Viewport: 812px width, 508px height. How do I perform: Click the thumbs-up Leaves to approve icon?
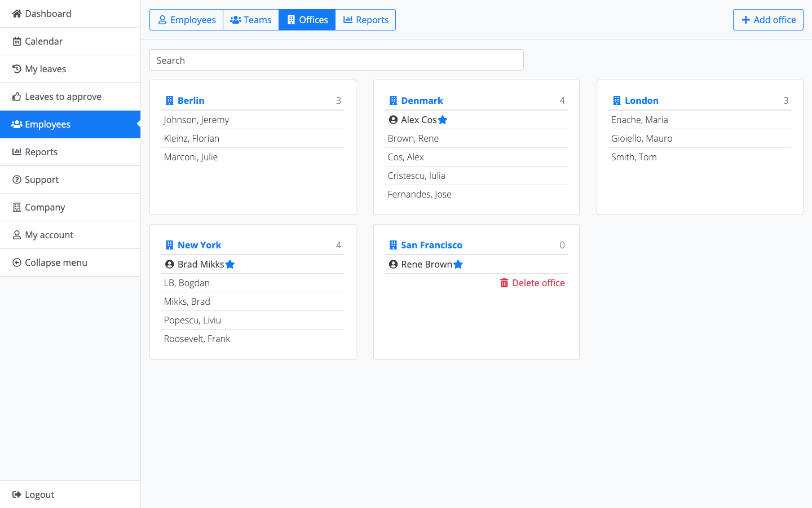click(17, 97)
